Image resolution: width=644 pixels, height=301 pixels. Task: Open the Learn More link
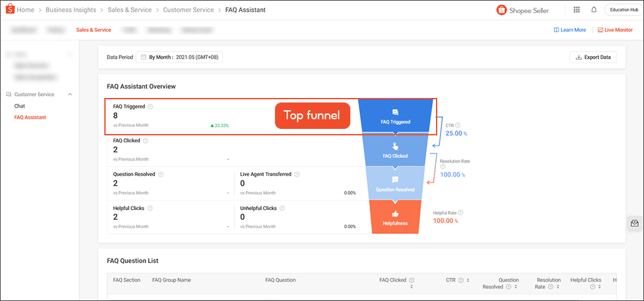[x=570, y=30]
